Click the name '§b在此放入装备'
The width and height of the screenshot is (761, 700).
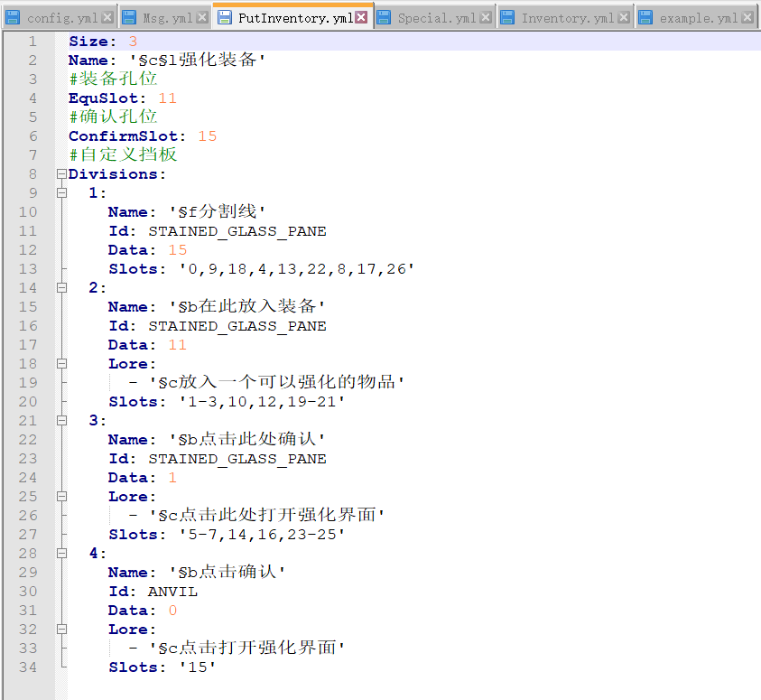pyautogui.click(x=247, y=306)
